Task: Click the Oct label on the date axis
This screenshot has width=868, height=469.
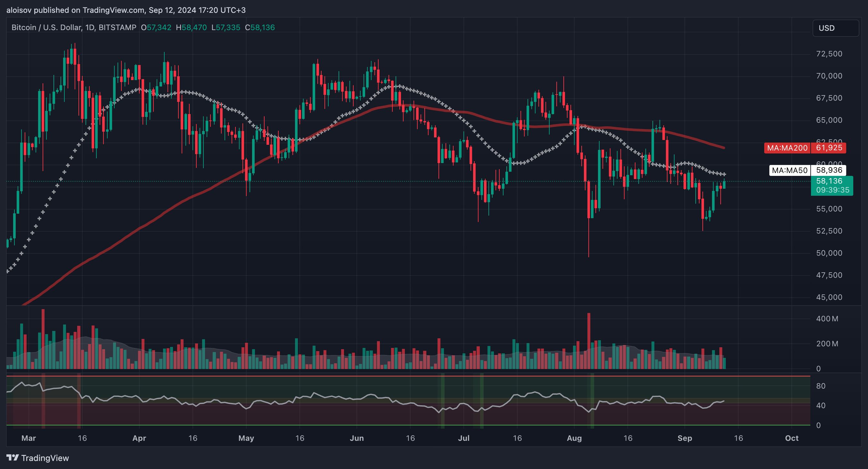Action: click(791, 438)
